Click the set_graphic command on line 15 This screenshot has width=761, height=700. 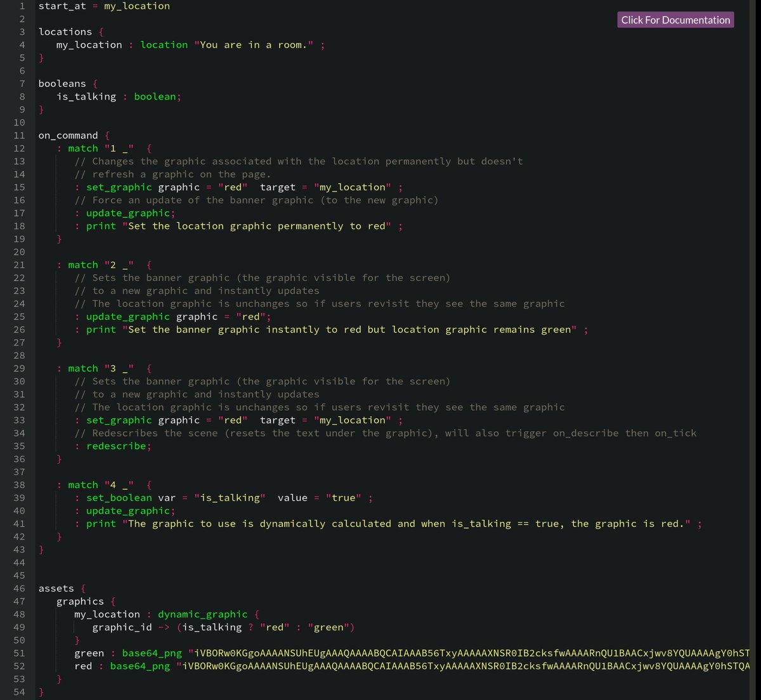(119, 188)
